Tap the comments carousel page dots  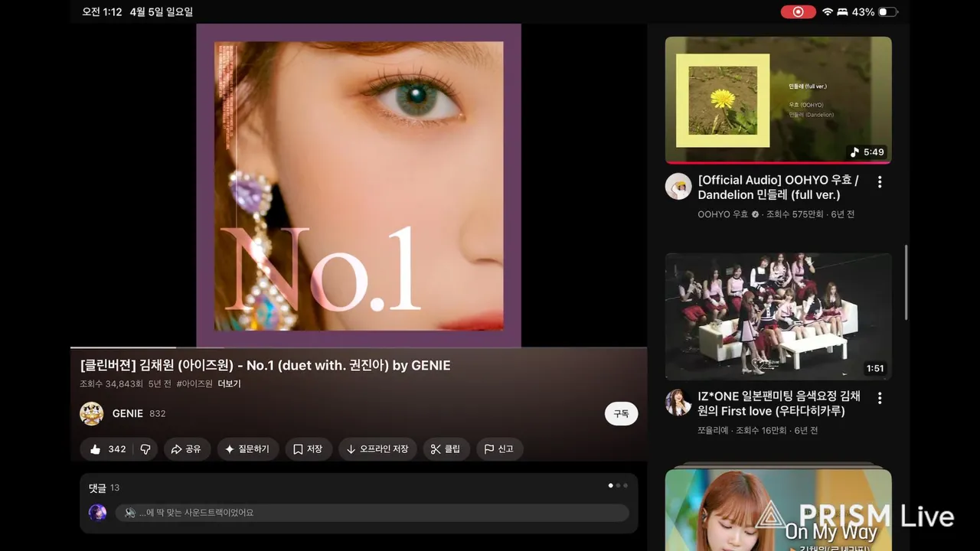[x=618, y=485]
